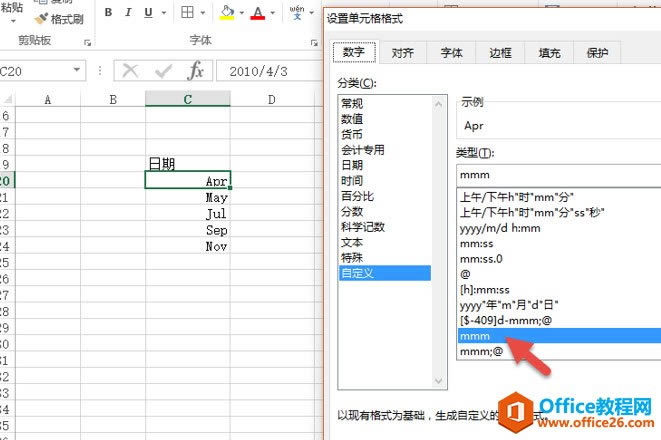This screenshot has width=661, height=440.
Task: Choose format [$-409]d-mmm;@
Action: coord(559,320)
